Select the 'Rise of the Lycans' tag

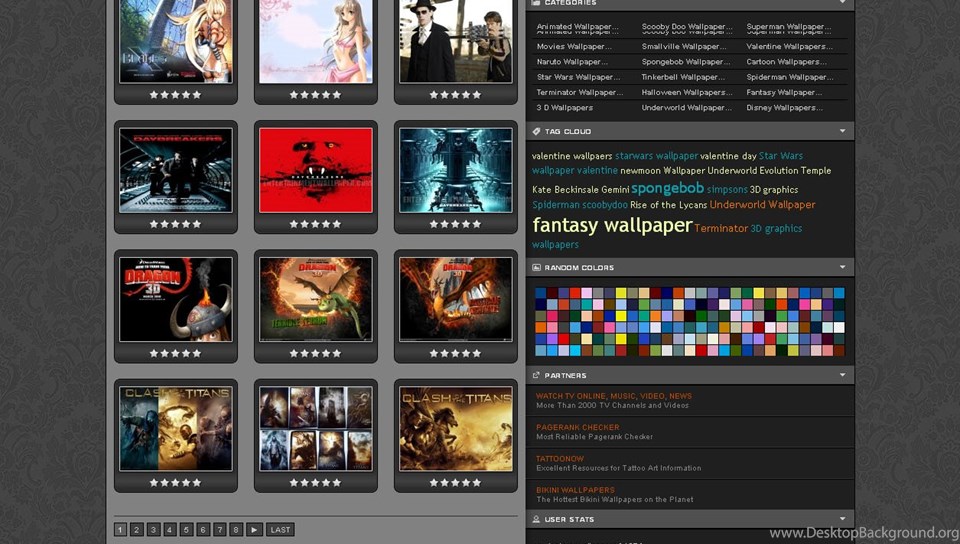pyautogui.click(x=669, y=205)
